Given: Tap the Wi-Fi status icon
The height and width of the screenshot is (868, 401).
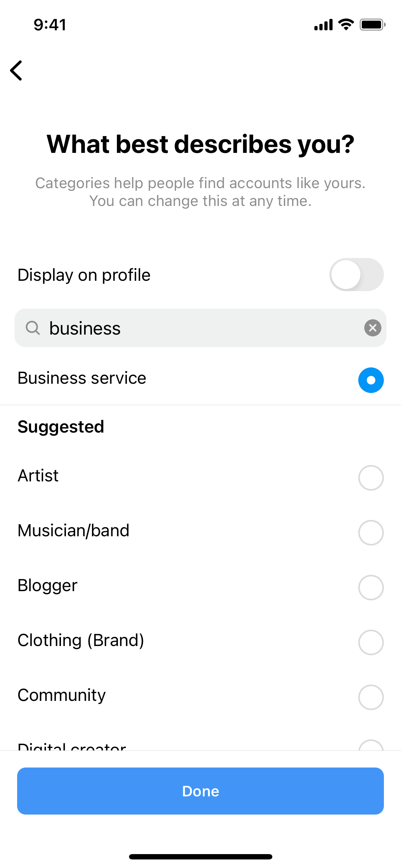Looking at the screenshot, I should click(x=345, y=25).
